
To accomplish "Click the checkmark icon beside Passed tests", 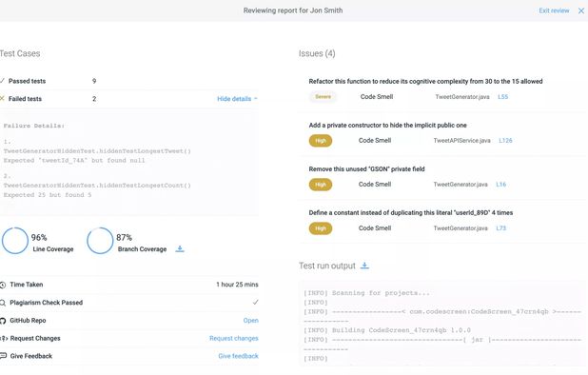I will (2, 81).
